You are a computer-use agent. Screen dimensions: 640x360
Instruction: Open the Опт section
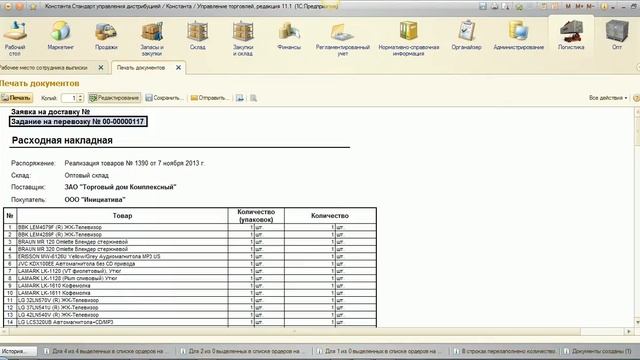point(617,36)
